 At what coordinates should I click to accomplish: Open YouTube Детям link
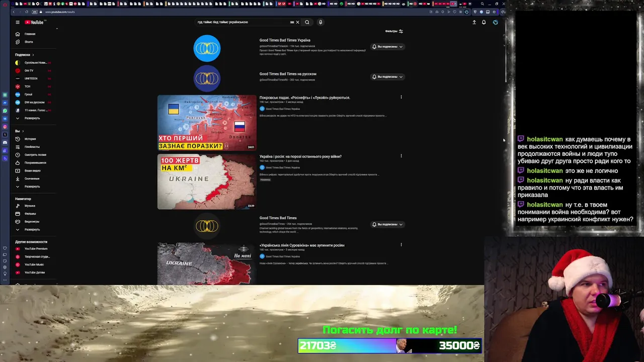click(x=33, y=273)
